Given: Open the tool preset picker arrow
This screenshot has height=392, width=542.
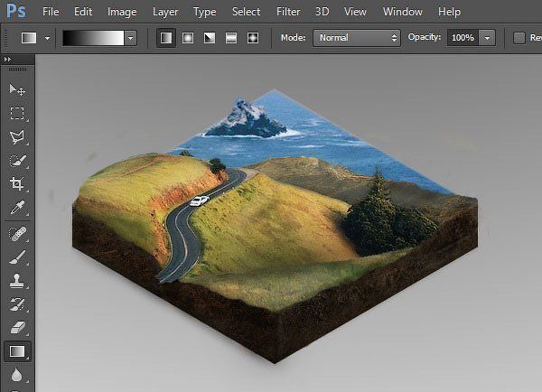Looking at the screenshot, I should (47, 38).
